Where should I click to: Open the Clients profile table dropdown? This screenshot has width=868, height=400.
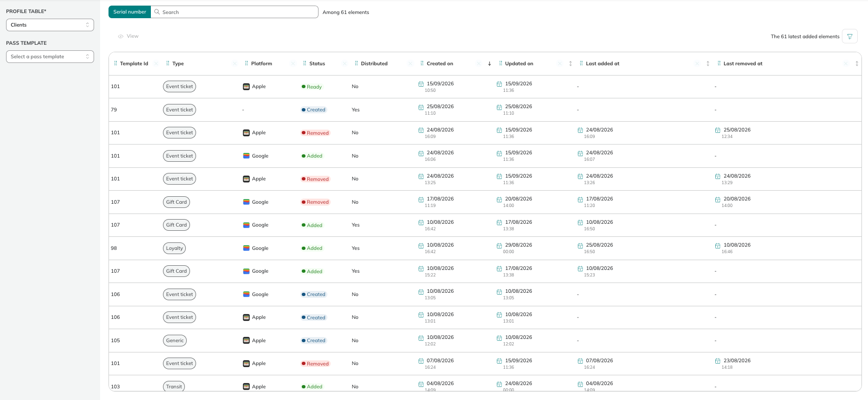click(x=50, y=25)
